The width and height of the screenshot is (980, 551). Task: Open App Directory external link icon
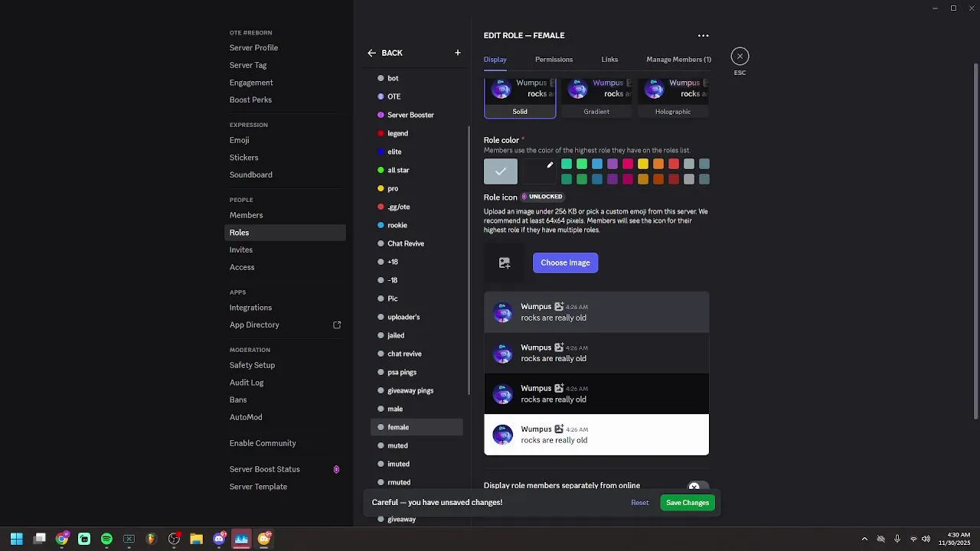(x=337, y=325)
